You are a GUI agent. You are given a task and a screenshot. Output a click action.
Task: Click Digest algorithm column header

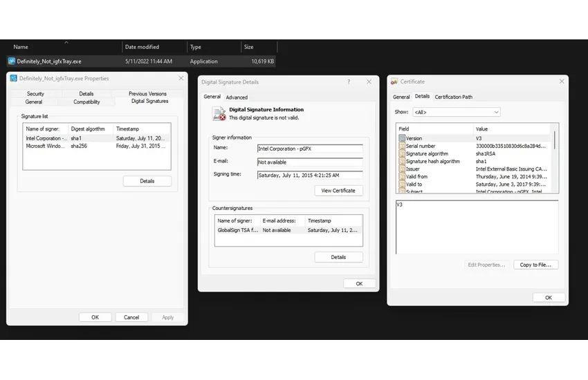[x=91, y=129]
